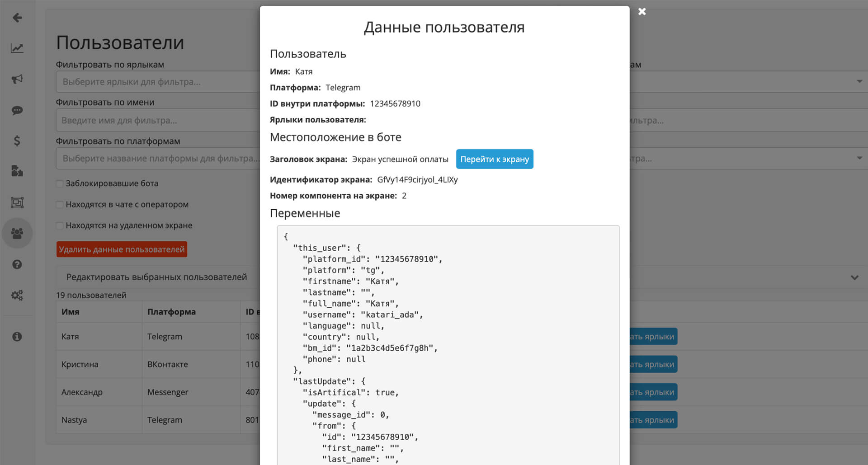The height and width of the screenshot is (465, 868).
Task: Close the user data modal dialog
Action: (x=642, y=12)
